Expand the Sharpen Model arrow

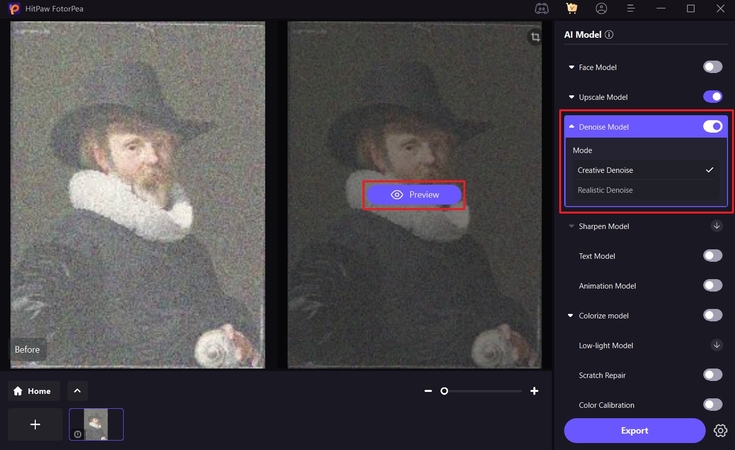pos(571,226)
